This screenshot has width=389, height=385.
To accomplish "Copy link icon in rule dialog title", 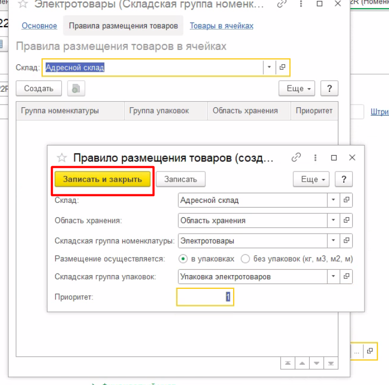I will tap(296, 157).
